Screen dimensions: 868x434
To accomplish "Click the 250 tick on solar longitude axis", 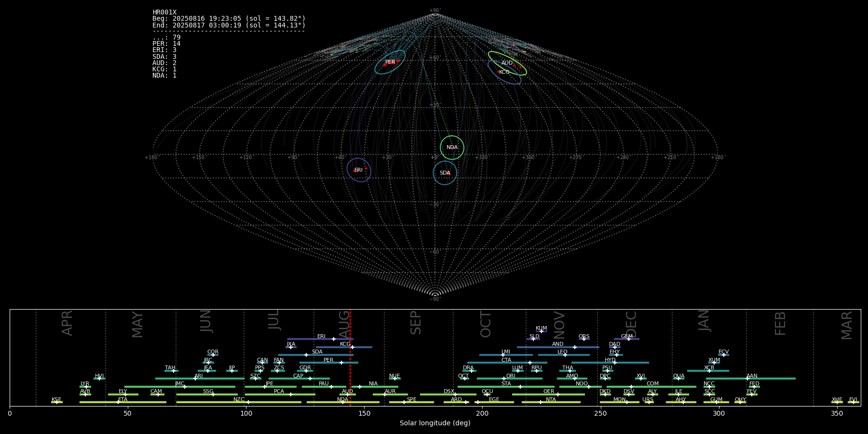I will pos(600,413).
